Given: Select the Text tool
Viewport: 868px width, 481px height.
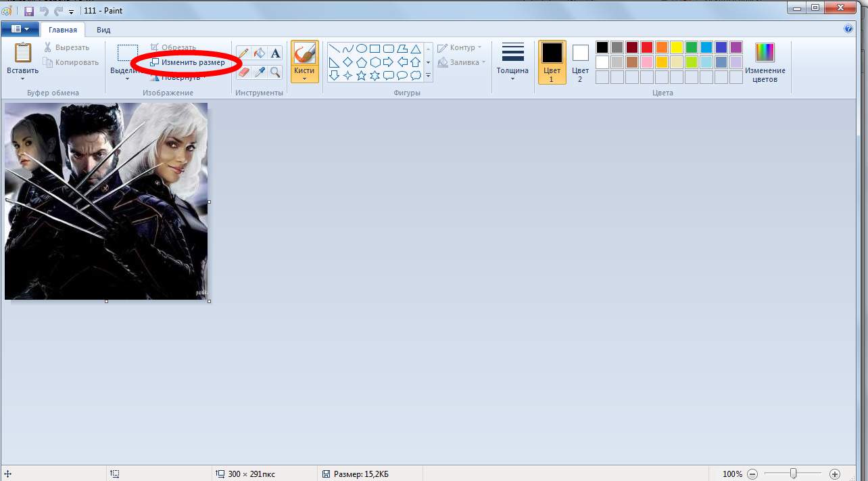Looking at the screenshot, I should 275,53.
